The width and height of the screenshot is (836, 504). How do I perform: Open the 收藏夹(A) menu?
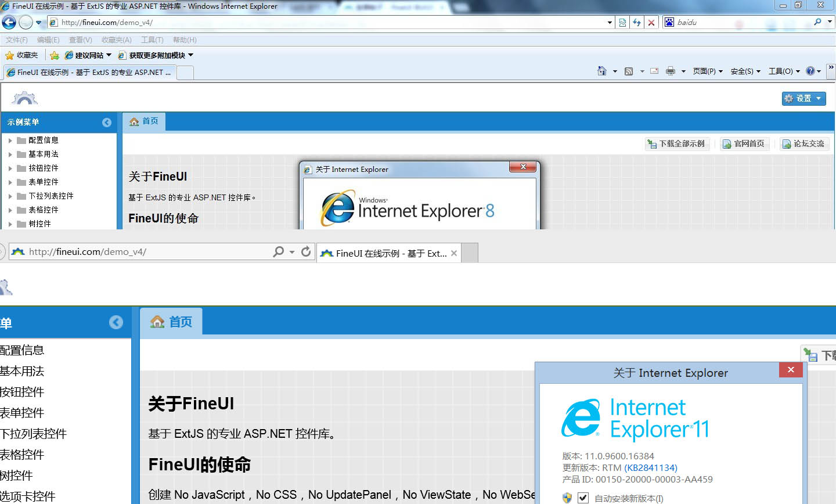point(116,39)
